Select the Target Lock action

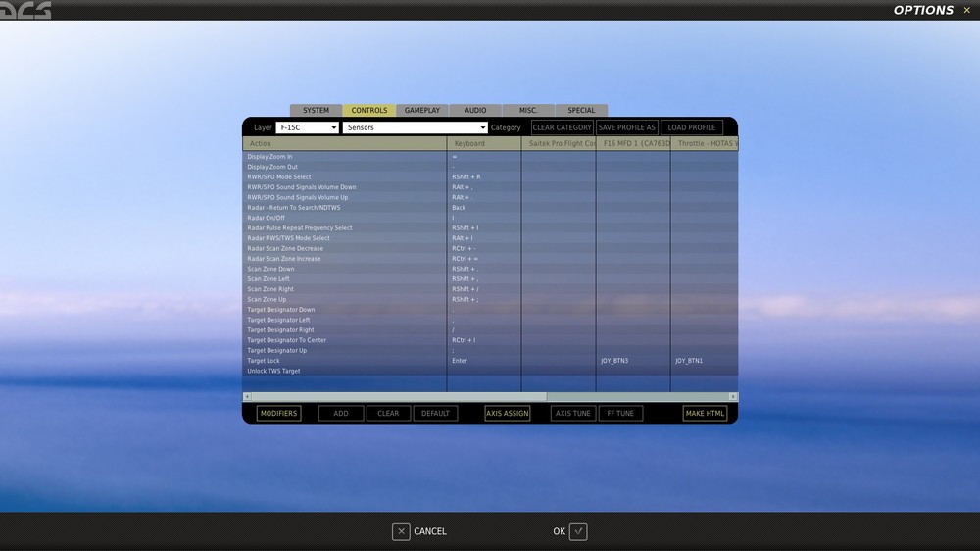[x=344, y=361]
